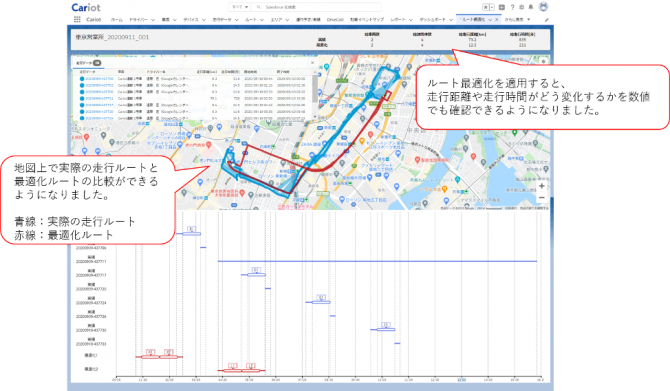The width and height of the screenshot is (670, 391).
Task: Zoom in on the map with plus
Action: point(542,186)
